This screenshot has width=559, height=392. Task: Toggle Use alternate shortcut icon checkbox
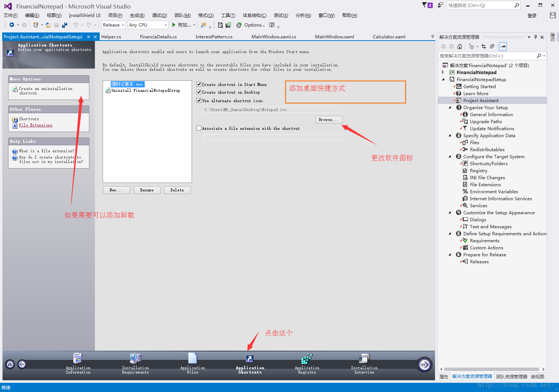pos(199,101)
